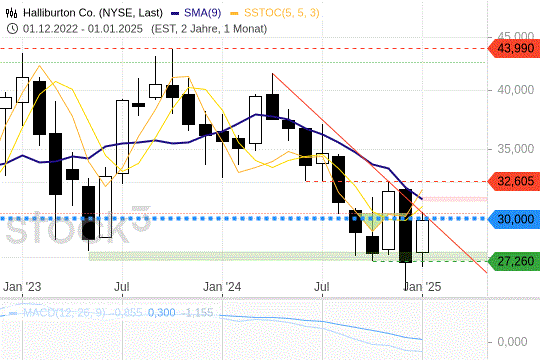Click the Jan '25 time axis label

(422, 287)
